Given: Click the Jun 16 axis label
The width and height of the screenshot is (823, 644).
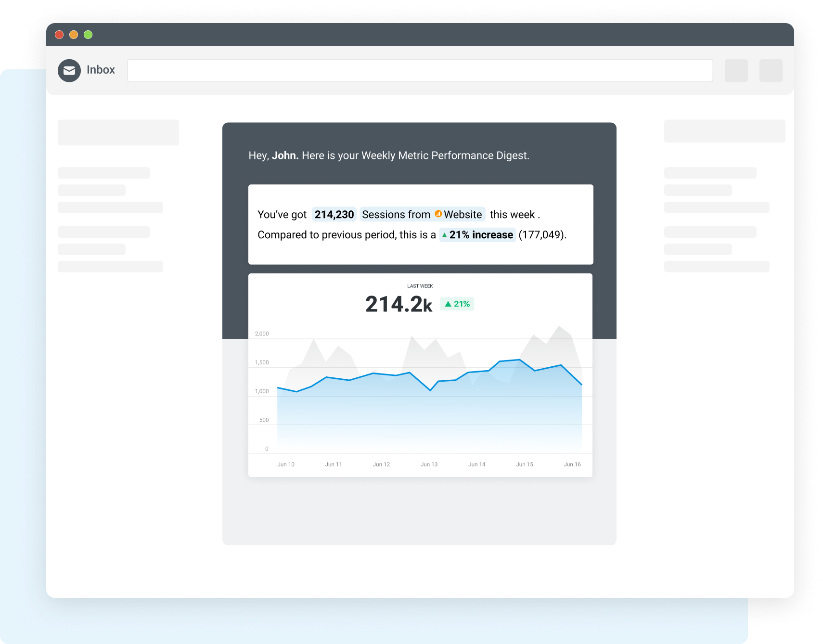Looking at the screenshot, I should click(572, 464).
